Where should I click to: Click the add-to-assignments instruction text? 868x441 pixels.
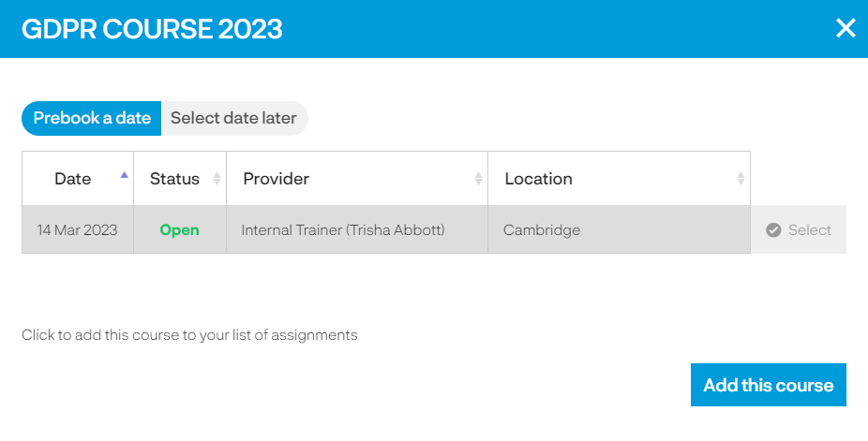[x=189, y=335]
